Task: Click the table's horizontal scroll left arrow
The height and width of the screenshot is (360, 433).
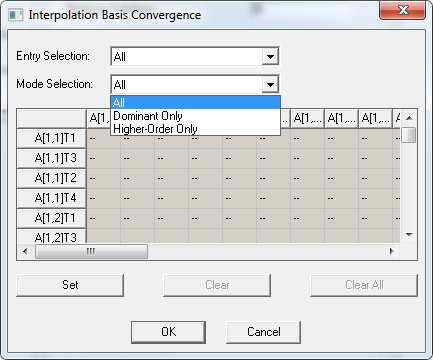Action: click(x=25, y=251)
